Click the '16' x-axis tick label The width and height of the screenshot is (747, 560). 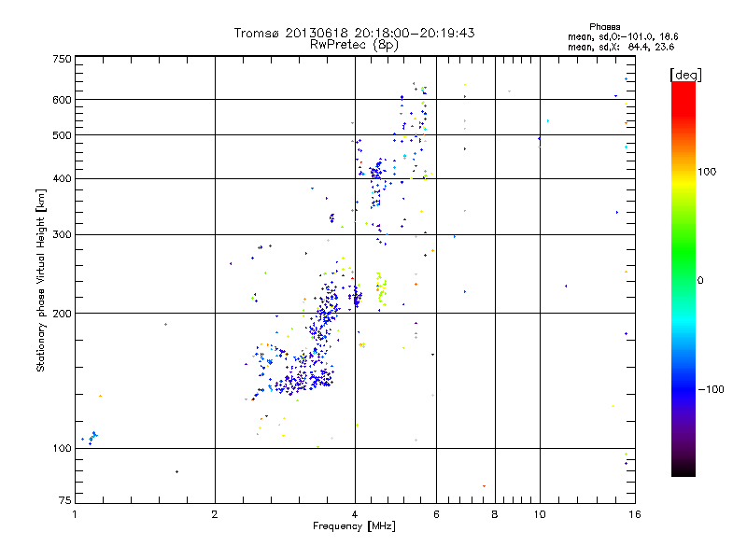point(635,514)
